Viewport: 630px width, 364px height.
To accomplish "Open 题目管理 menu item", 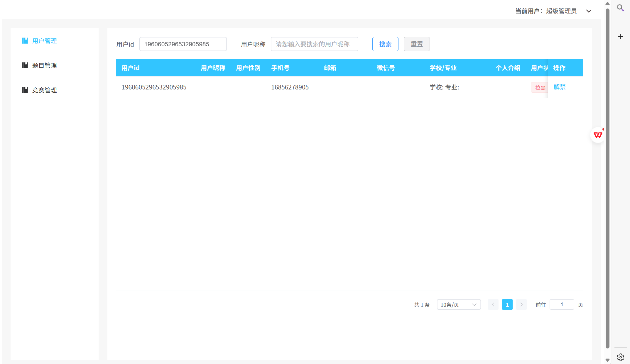I will [x=44, y=65].
